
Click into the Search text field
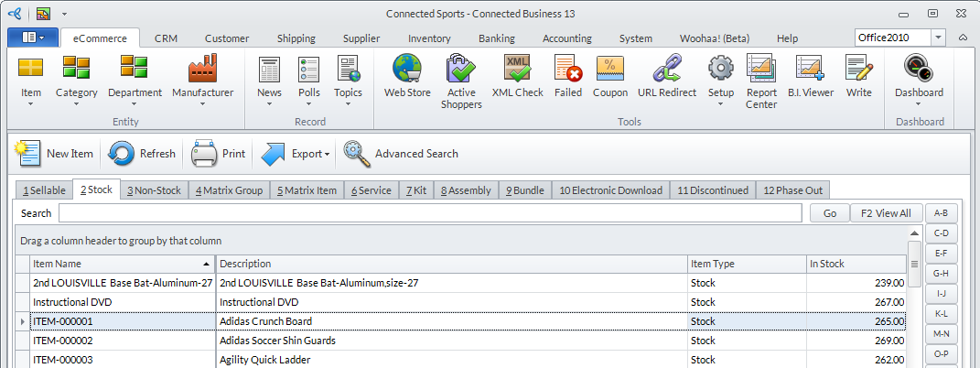click(x=430, y=213)
